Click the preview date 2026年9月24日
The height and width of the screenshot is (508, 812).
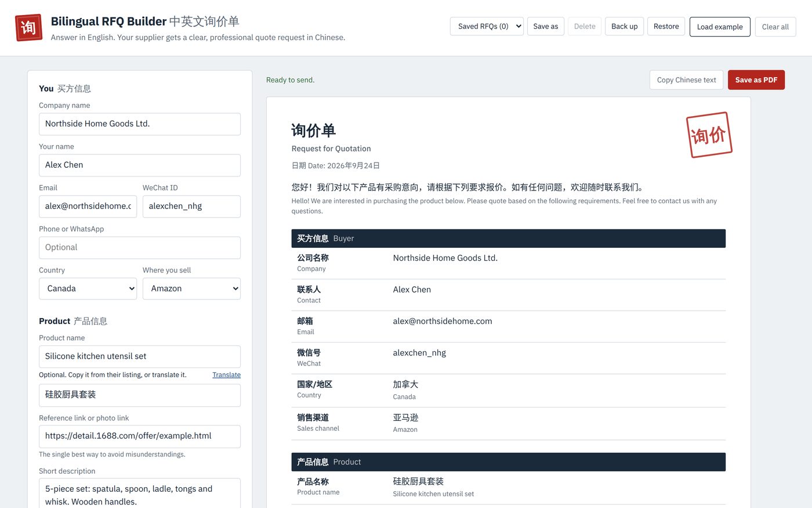[353, 165]
